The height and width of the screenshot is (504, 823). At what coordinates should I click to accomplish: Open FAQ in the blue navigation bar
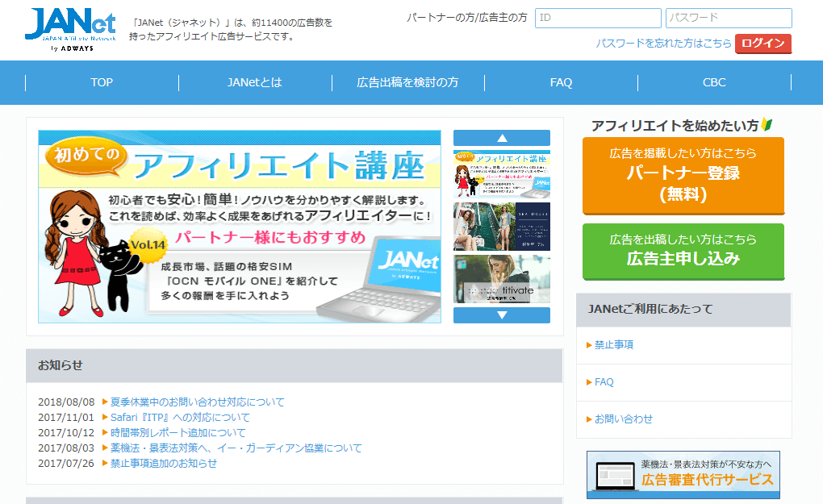point(561,82)
